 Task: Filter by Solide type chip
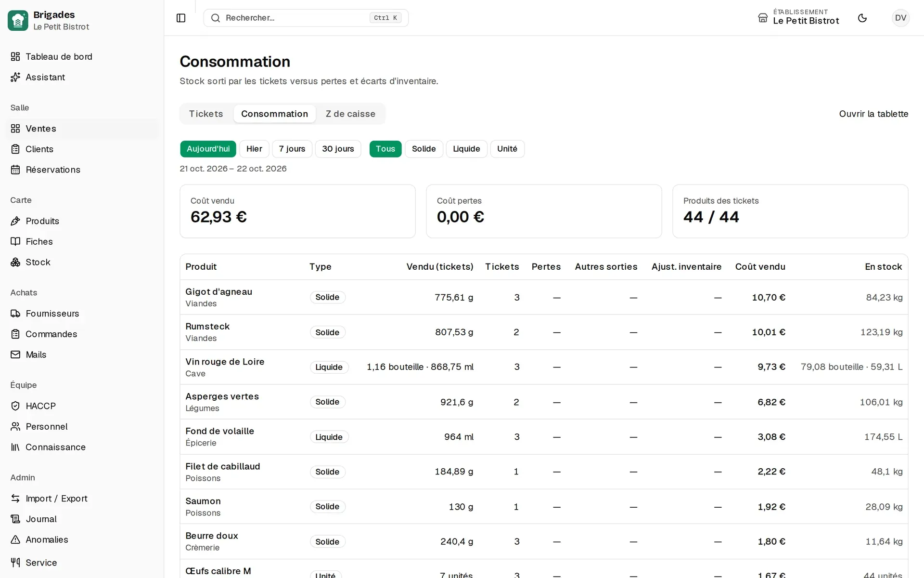click(x=424, y=149)
